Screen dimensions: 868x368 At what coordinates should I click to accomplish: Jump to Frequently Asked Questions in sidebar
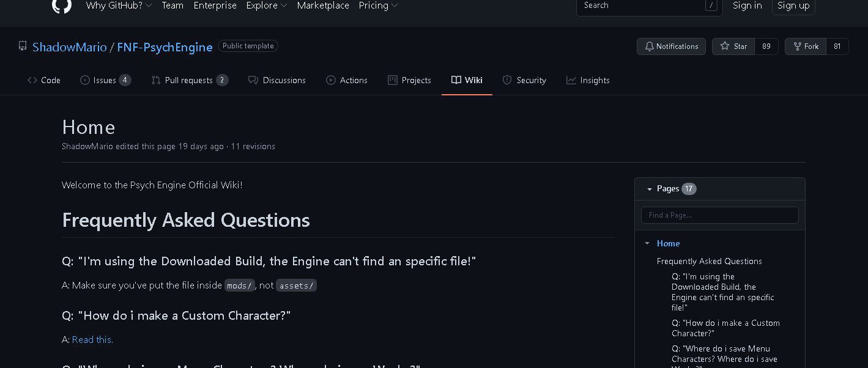(x=710, y=261)
